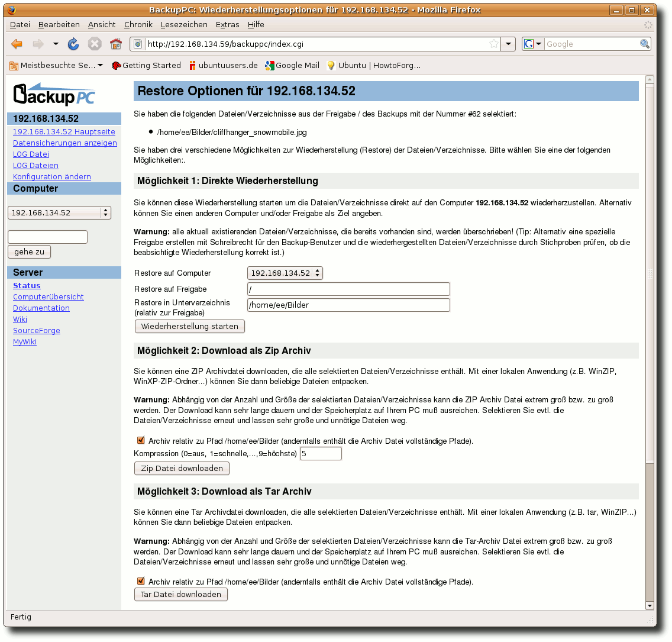Image resolution: width=672 pixels, height=642 pixels.
Task: Open the MyWiki link
Action: 24,341
